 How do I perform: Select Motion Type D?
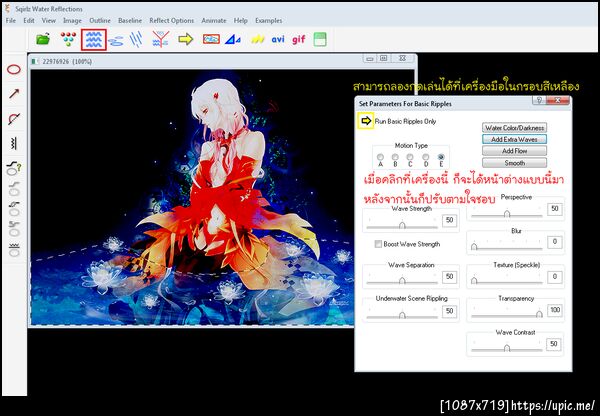[426, 157]
